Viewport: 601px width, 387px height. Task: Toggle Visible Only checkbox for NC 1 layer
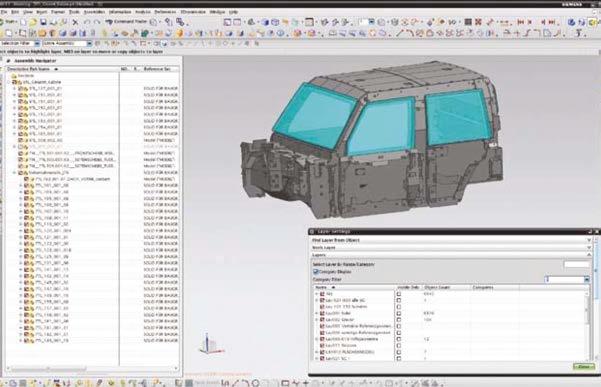click(x=399, y=358)
